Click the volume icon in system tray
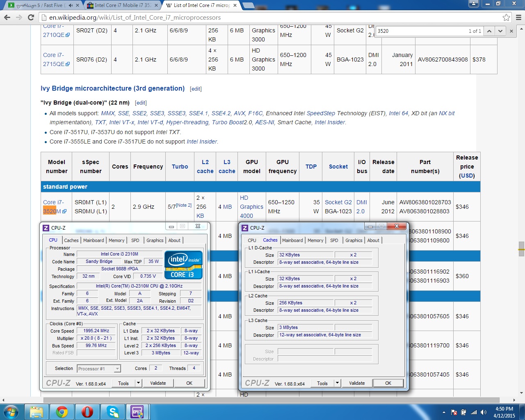This screenshot has height=420, width=525. (484, 412)
